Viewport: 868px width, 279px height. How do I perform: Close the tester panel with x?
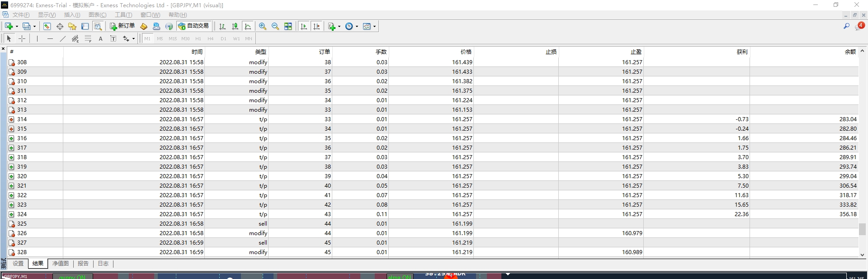3,49
